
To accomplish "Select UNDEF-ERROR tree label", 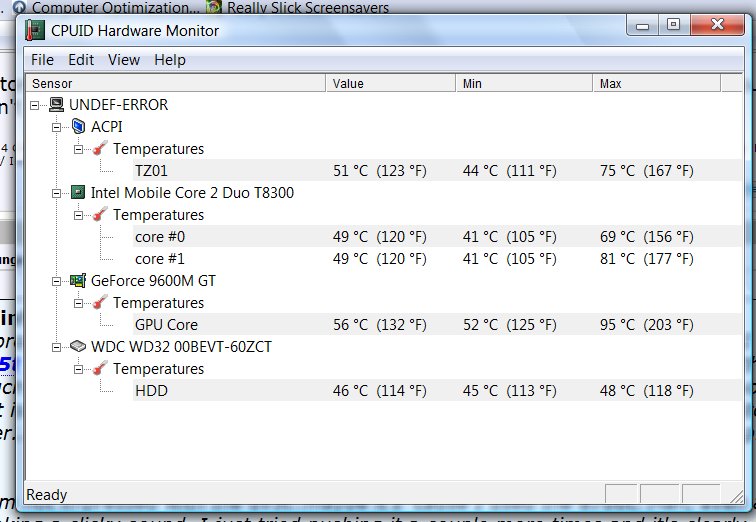I will coord(119,105).
